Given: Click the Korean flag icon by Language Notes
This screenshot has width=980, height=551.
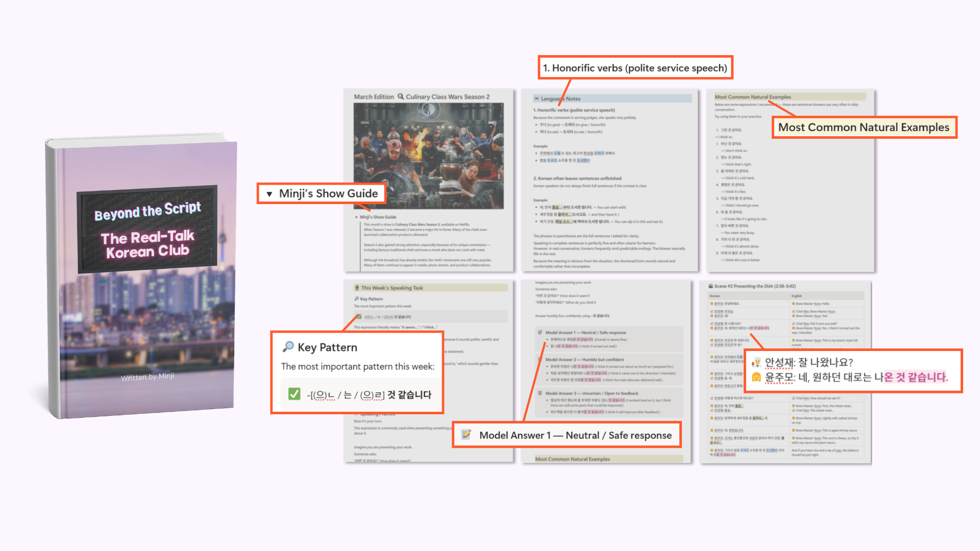Looking at the screenshot, I should click(x=536, y=98).
